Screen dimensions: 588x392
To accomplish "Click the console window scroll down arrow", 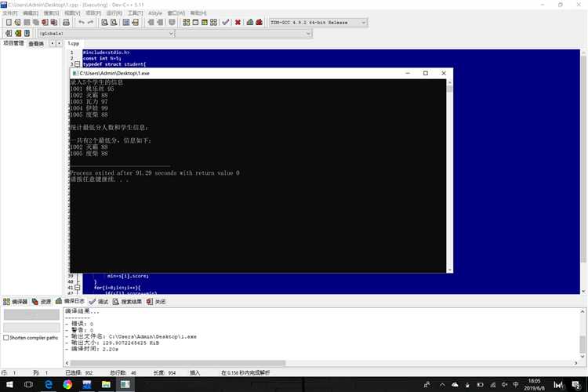I will 450,270.
